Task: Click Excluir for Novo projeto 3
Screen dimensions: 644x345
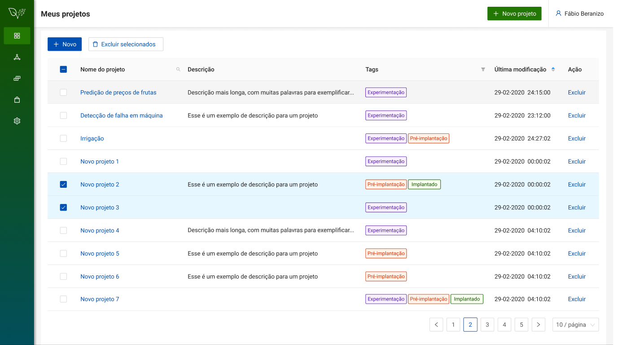Action: (577, 208)
